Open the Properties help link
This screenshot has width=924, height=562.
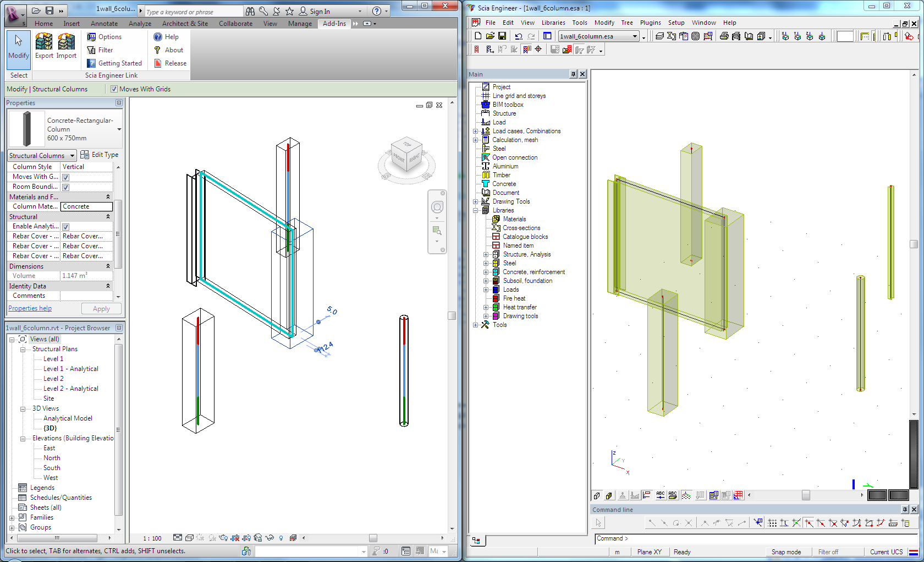coord(30,308)
